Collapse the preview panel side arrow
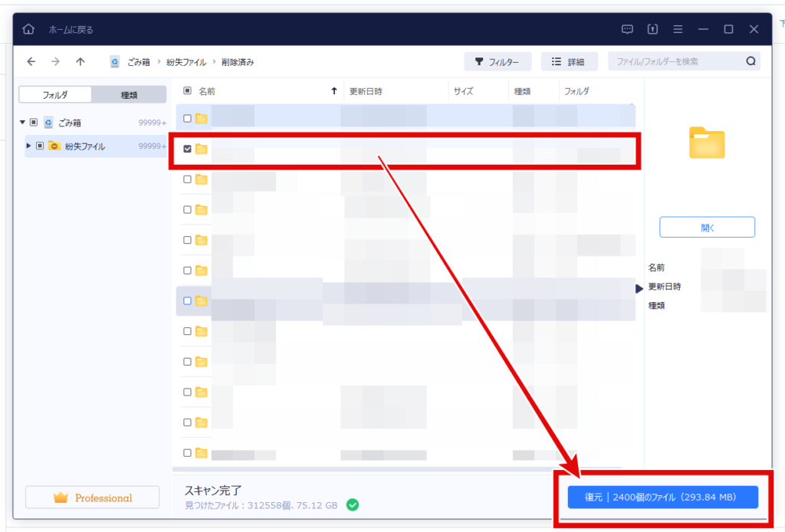Screen dimensions: 785x532 (639, 289)
